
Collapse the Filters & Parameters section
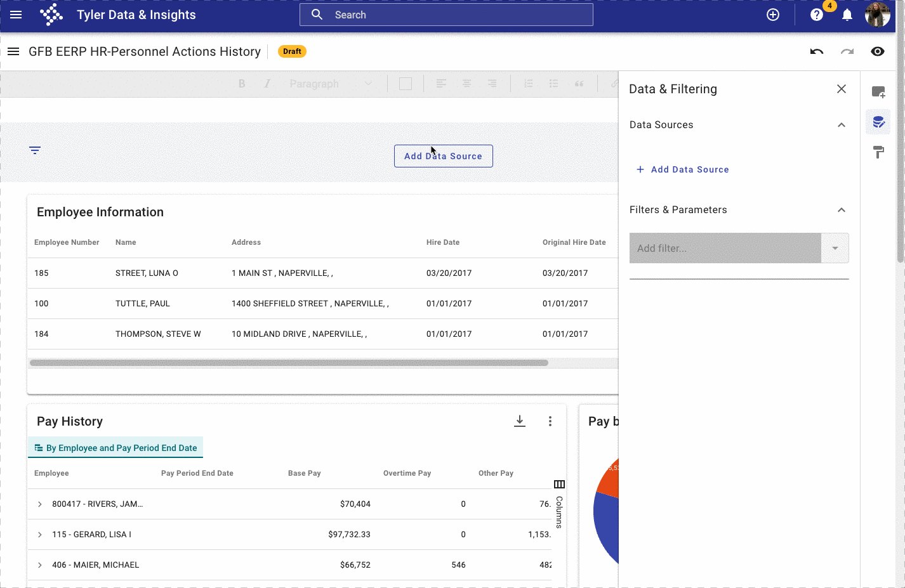pyautogui.click(x=842, y=210)
